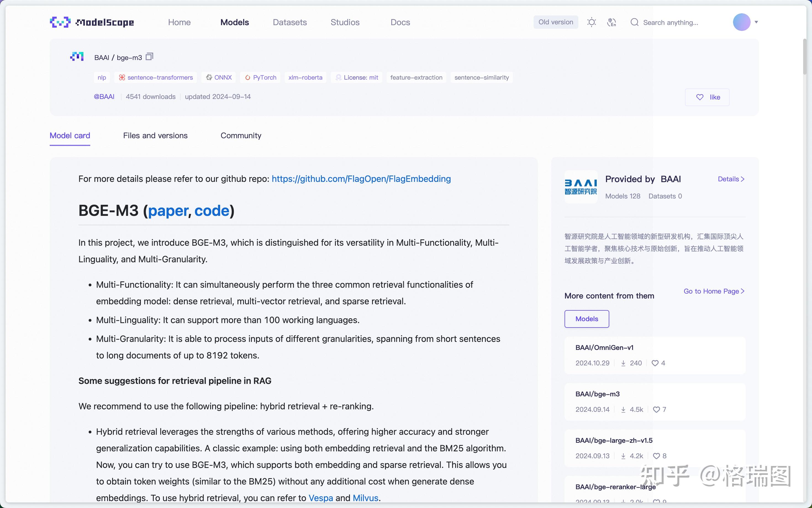Select the sentence-transformers tag
812x508 pixels.
tap(156, 77)
